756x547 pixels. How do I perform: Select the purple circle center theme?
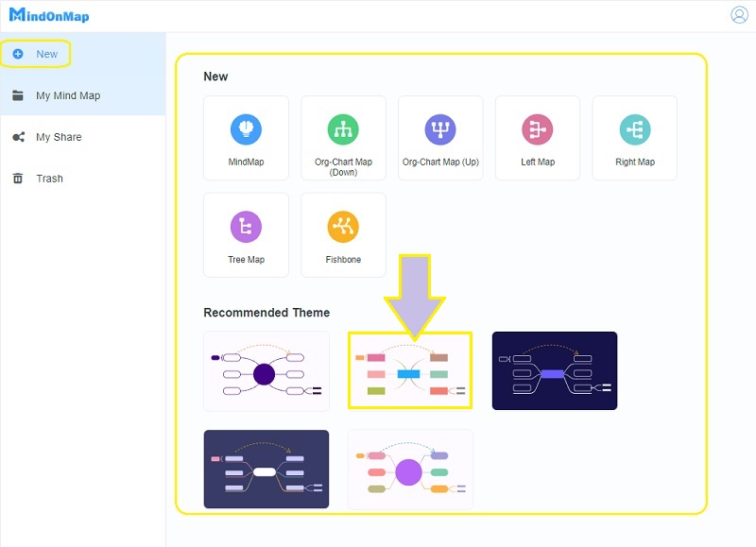(266, 370)
